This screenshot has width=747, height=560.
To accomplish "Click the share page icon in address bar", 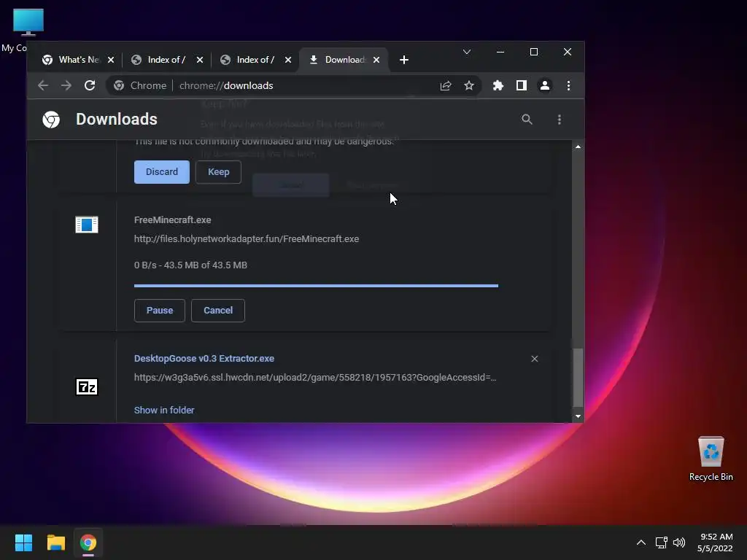I will click(446, 86).
